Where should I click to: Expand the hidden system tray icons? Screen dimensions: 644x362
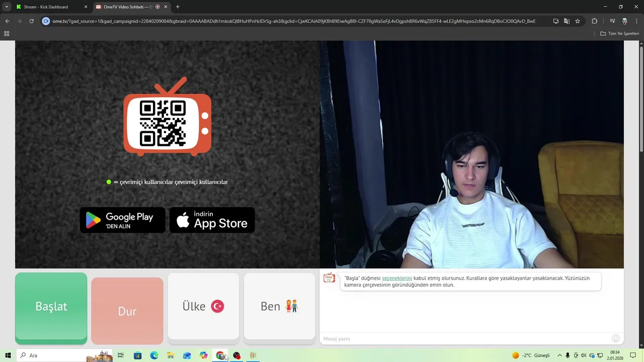coord(559,355)
